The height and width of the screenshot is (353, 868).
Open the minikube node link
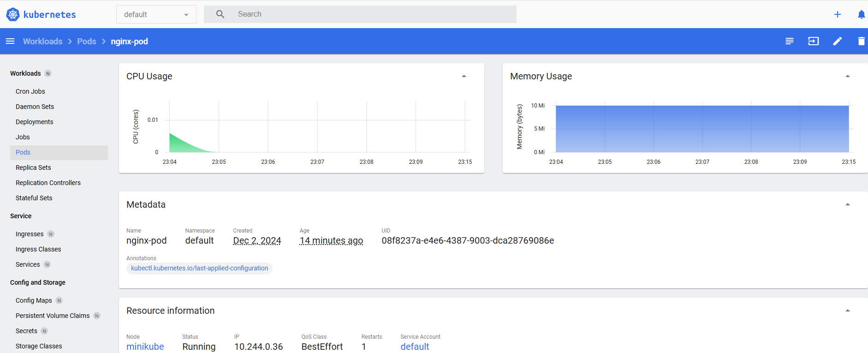pos(145,347)
